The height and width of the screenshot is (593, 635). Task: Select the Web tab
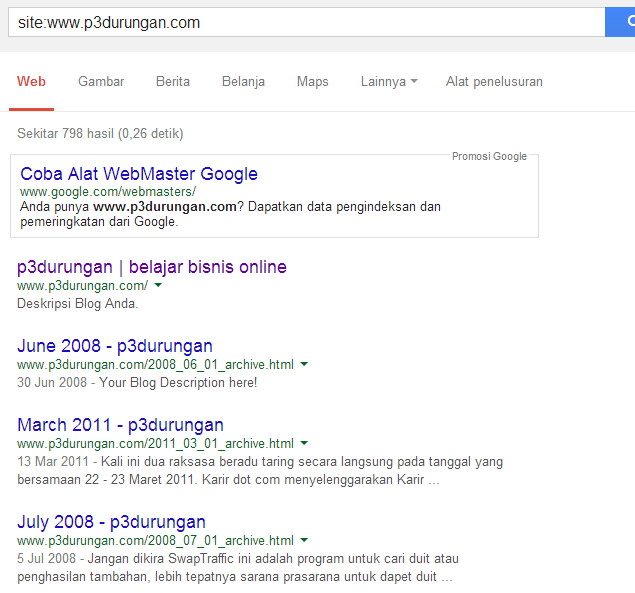[31, 81]
